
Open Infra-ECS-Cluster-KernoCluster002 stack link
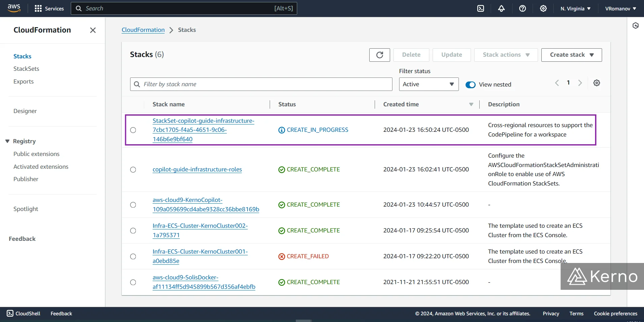(200, 231)
